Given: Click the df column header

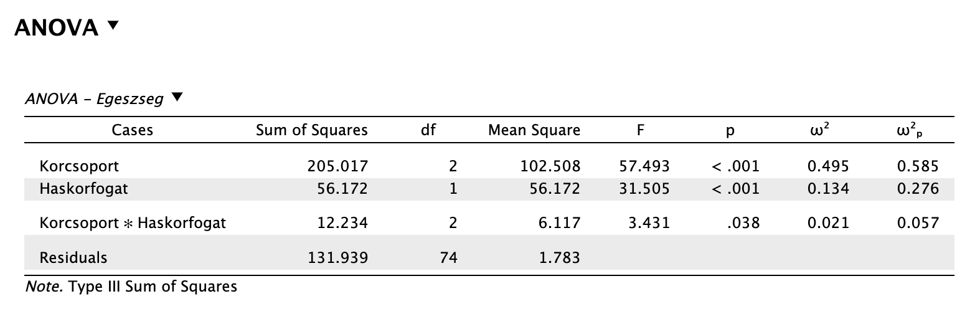Looking at the screenshot, I should click(428, 130).
